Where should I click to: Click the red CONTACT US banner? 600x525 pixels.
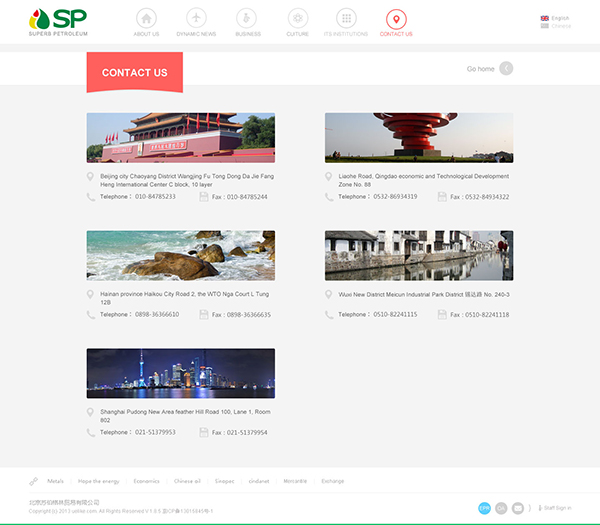[135, 73]
